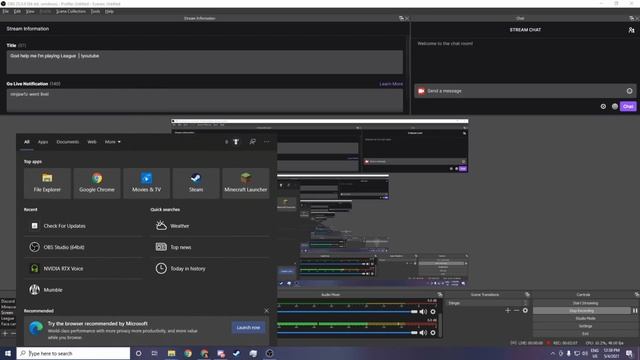Click the search feedback icon
The height and width of the screenshot is (360, 640).
pyautogui.click(x=253, y=142)
